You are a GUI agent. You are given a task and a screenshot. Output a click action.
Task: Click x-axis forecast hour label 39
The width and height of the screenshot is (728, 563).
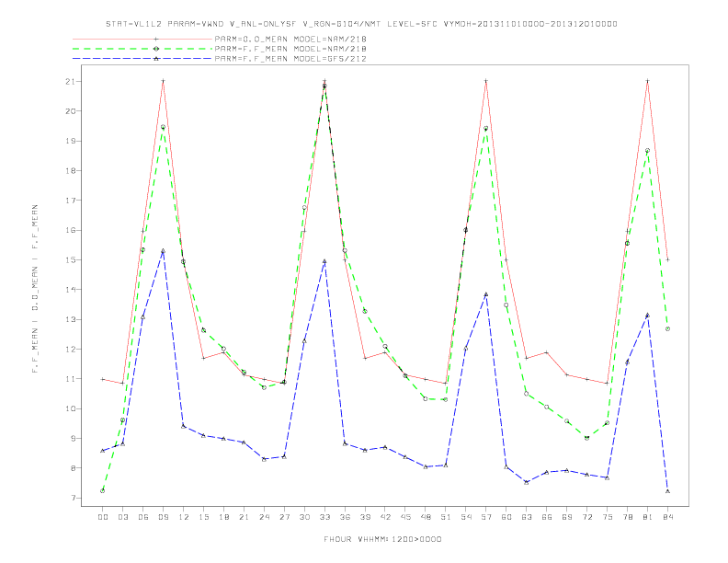pos(365,517)
